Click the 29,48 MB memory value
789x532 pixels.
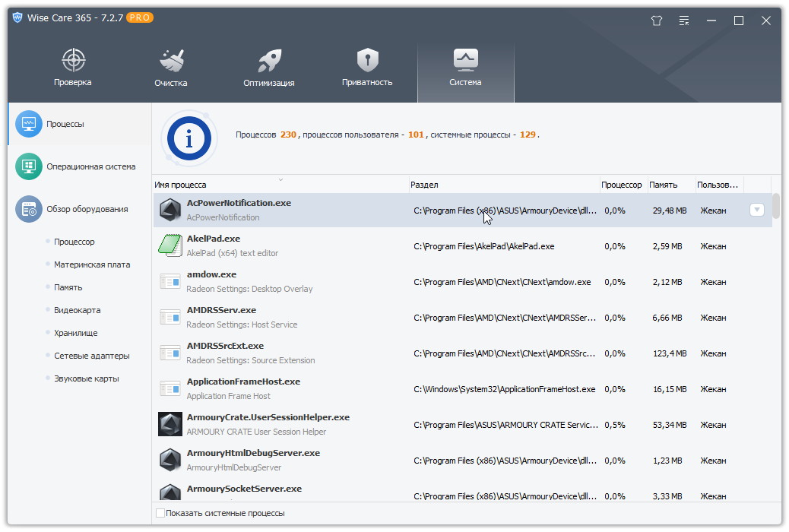670,211
